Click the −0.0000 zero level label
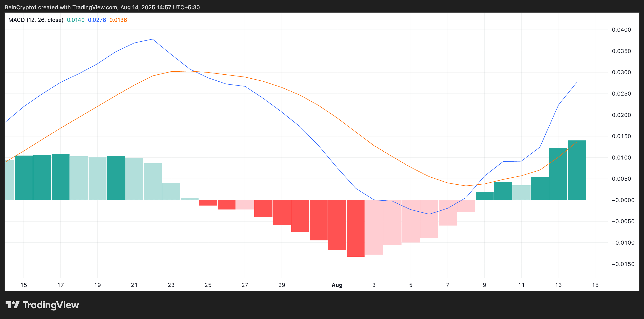This screenshot has width=644, height=319. (623, 200)
